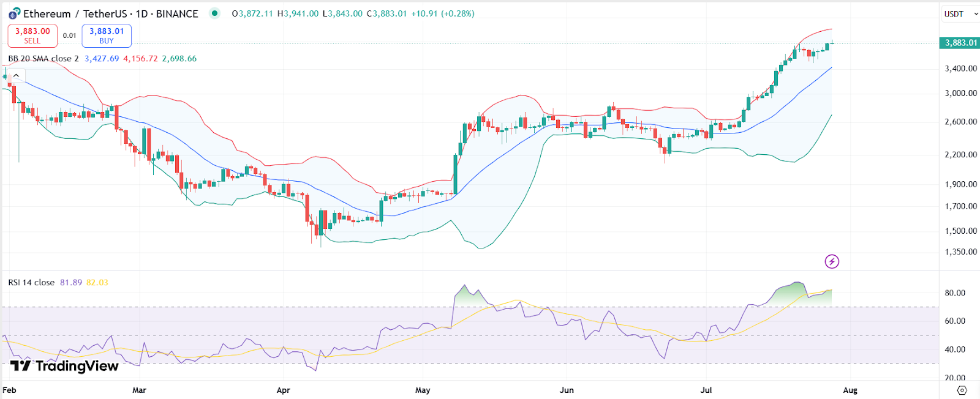Click the 3,000.00 price scale label
The height and width of the screenshot is (399, 980).
click(x=960, y=93)
